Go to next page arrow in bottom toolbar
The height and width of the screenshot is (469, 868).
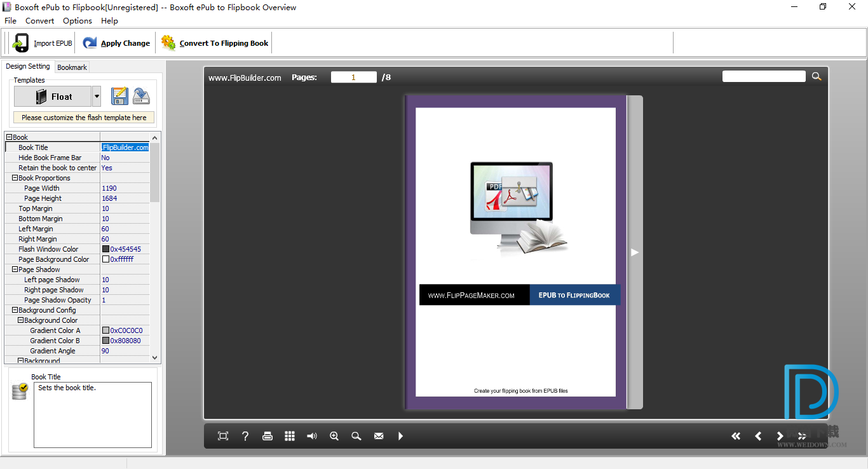pos(780,436)
